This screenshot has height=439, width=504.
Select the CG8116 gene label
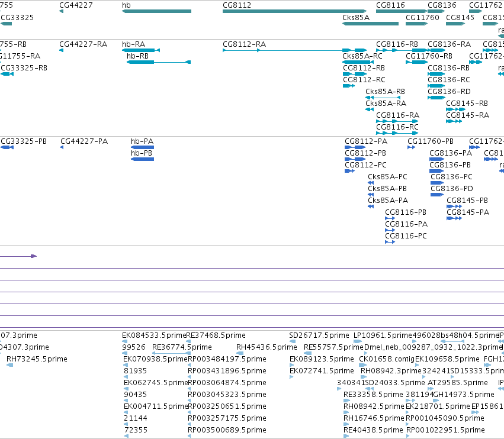click(x=390, y=5)
